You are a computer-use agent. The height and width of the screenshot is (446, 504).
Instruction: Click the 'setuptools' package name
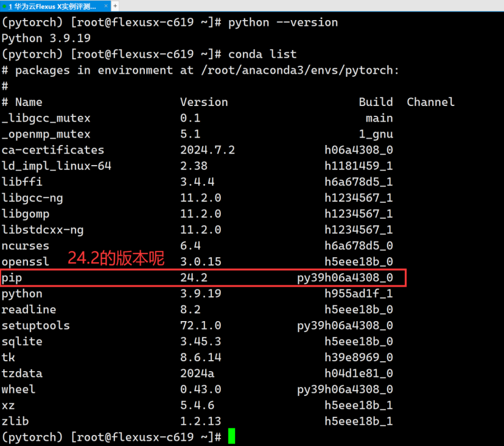pos(36,325)
